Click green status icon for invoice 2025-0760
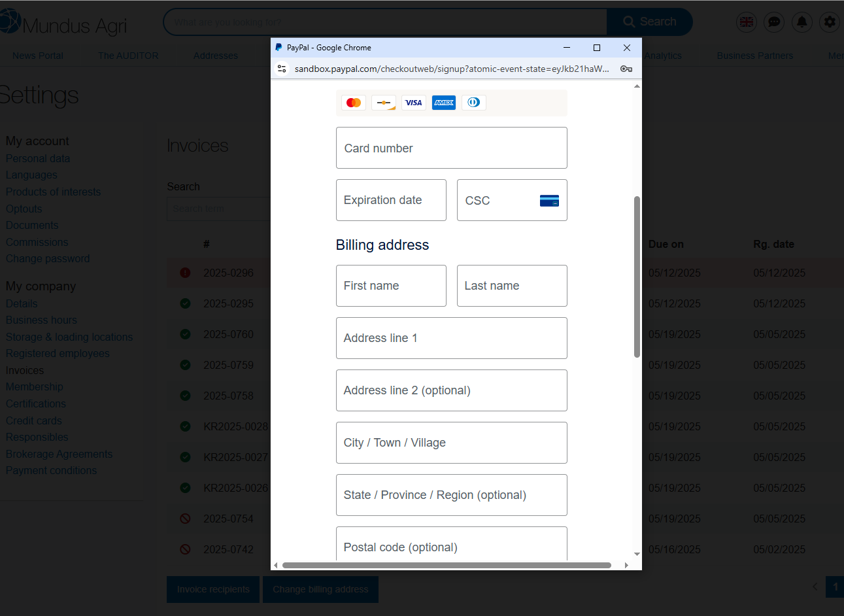Screen dimensions: 844x616 click(x=185, y=334)
